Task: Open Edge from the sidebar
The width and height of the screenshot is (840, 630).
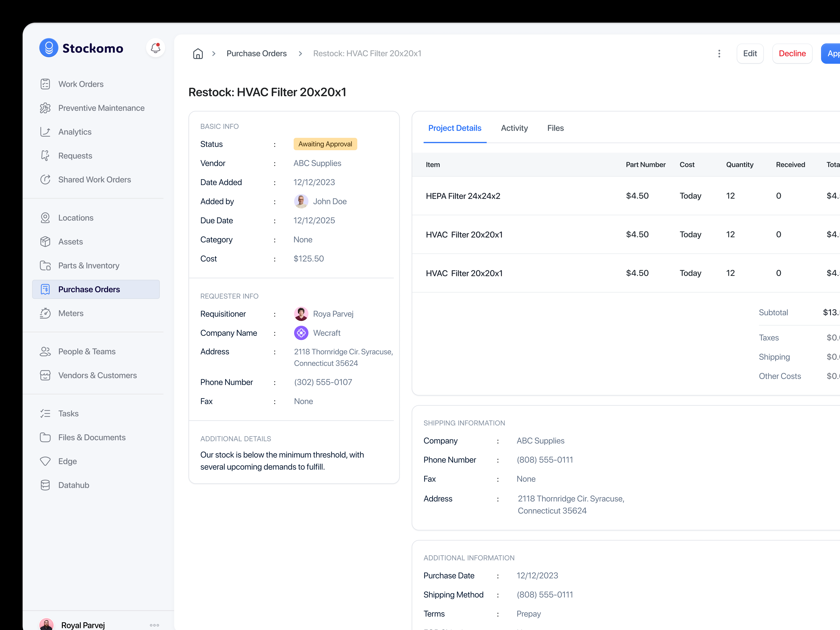Action: [x=67, y=461]
